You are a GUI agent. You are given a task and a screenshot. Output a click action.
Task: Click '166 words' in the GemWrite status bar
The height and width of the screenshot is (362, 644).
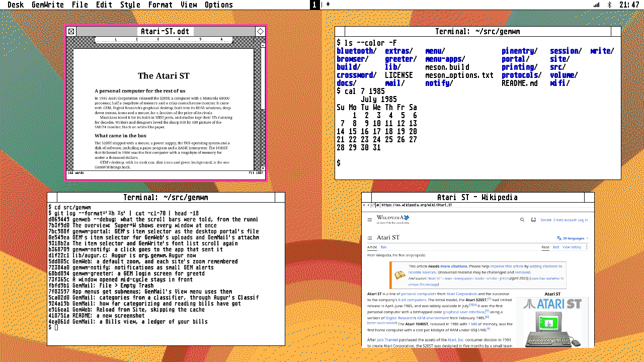(76, 173)
